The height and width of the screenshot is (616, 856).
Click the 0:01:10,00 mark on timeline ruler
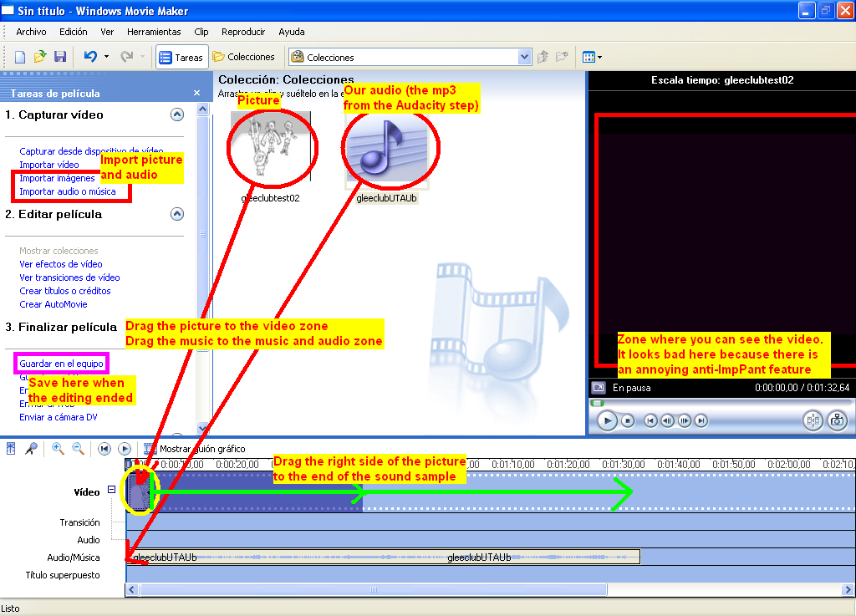(x=512, y=465)
